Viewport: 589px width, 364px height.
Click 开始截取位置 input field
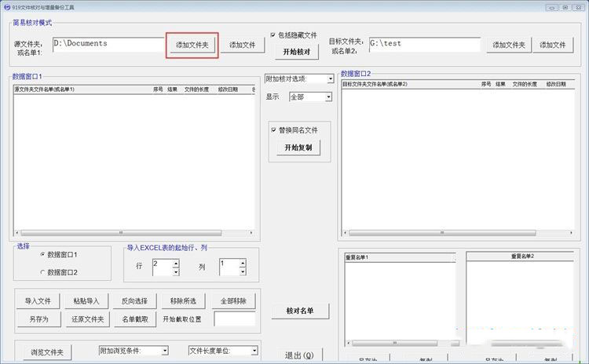click(234, 319)
